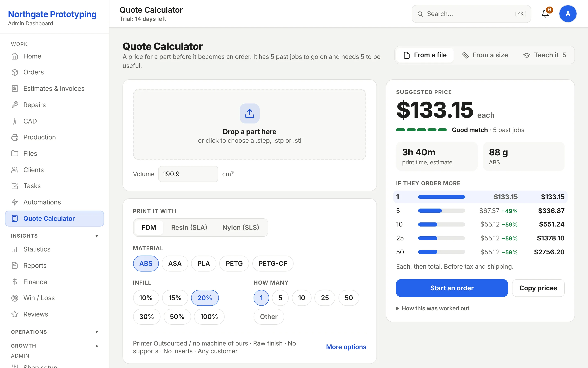Click the Reviews star icon
The width and height of the screenshot is (588, 368).
pos(15,314)
